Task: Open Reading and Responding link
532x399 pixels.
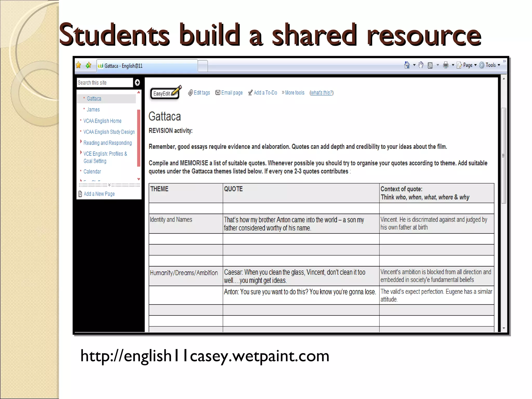Action: [108, 143]
